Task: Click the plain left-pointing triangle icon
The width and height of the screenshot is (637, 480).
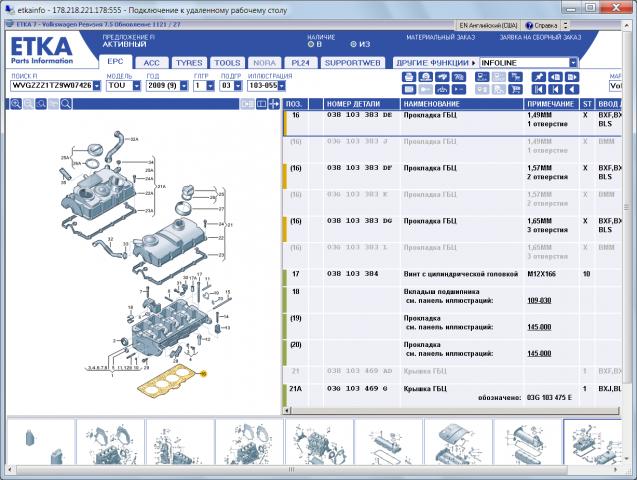Action: (572, 89)
